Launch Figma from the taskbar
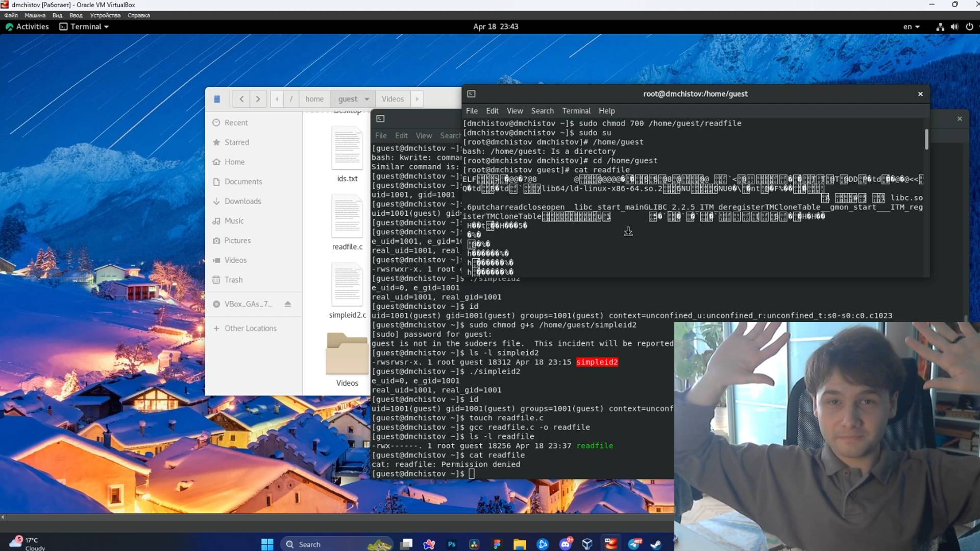The width and height of the screenshot is (980, 551). pos(497,544)
